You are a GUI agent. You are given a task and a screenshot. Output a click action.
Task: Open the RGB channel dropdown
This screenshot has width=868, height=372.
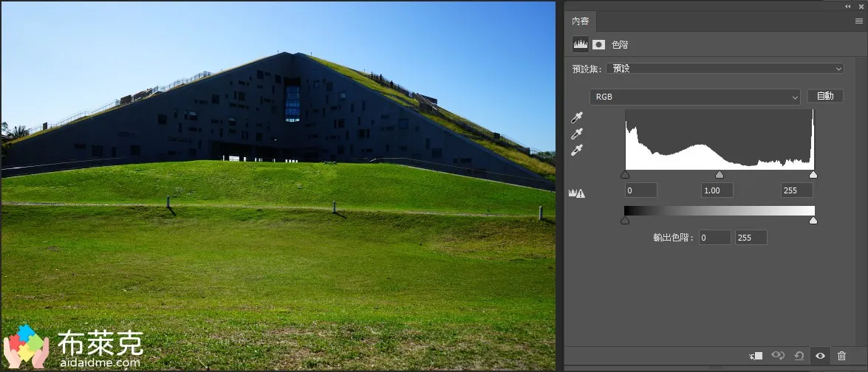pos(694,97)
